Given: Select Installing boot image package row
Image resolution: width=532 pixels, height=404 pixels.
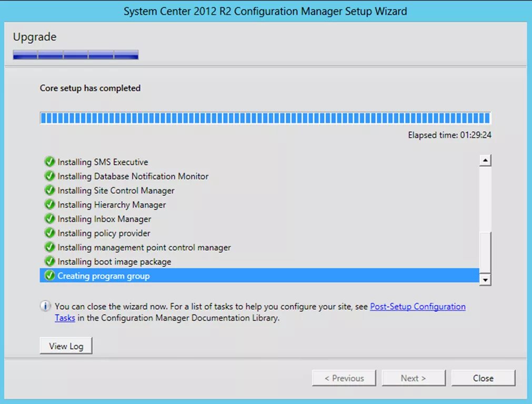Looking at the screenshot, I should (259, 261).
